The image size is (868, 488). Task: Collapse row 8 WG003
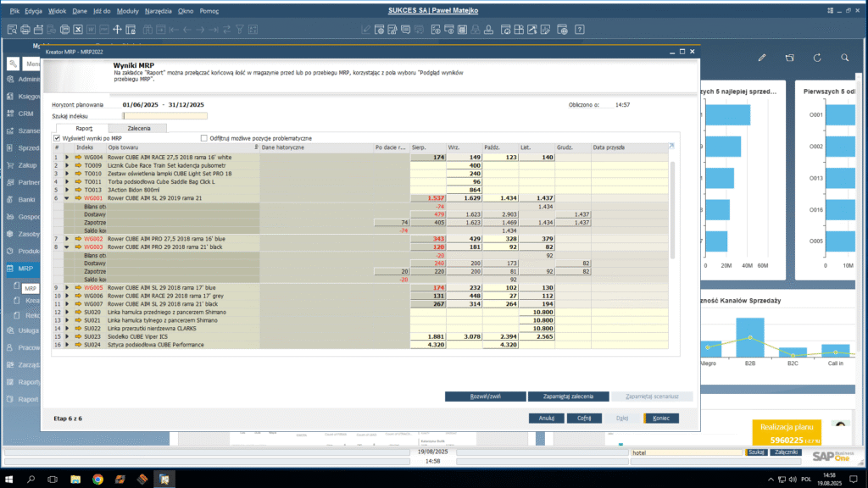pos(67,247)
